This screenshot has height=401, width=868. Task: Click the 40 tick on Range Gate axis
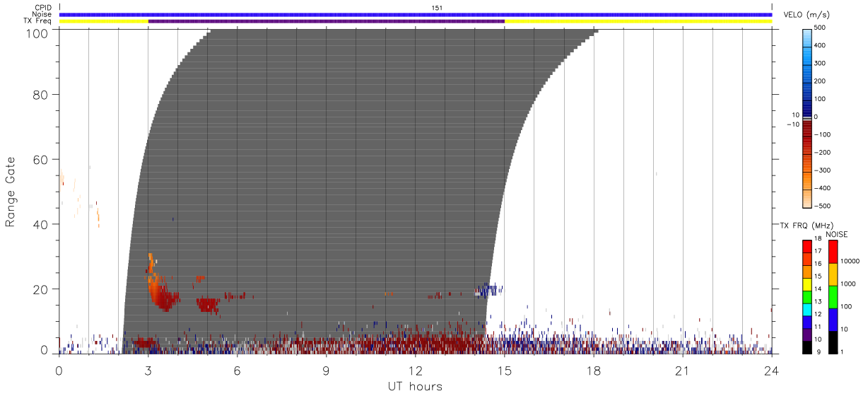point(42,224)
